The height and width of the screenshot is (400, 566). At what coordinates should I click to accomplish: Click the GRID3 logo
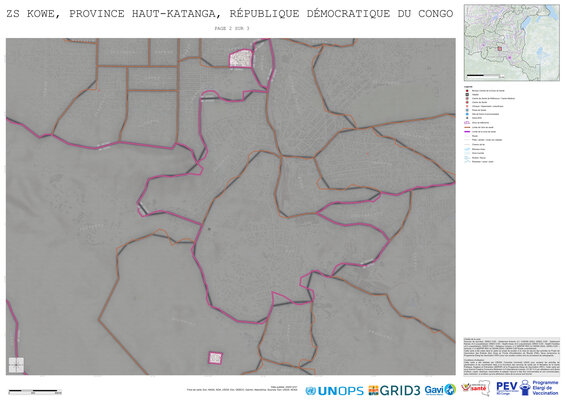coord(394,390)
